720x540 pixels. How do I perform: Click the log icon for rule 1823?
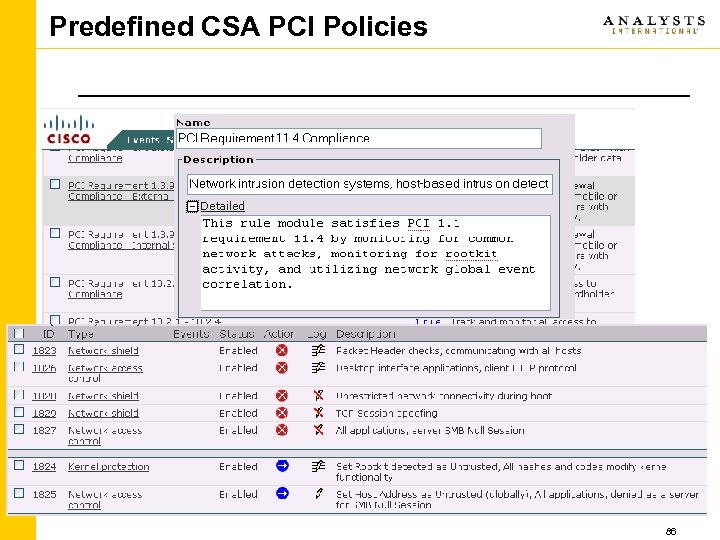click(x=318, y=350)
